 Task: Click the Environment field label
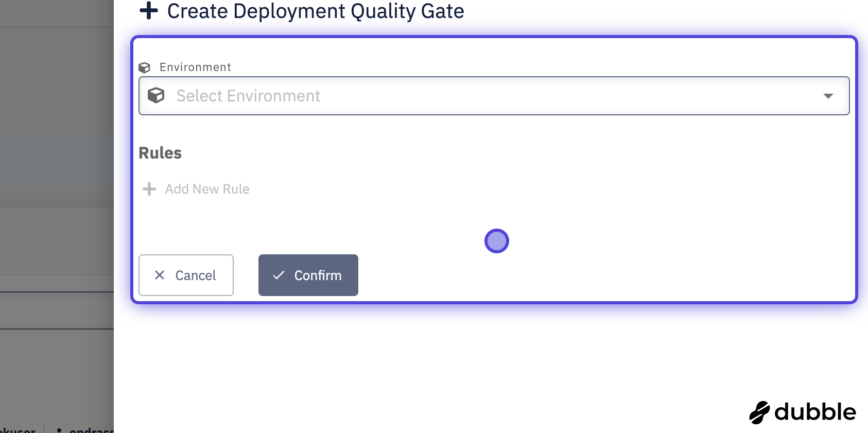click(195, 67)
